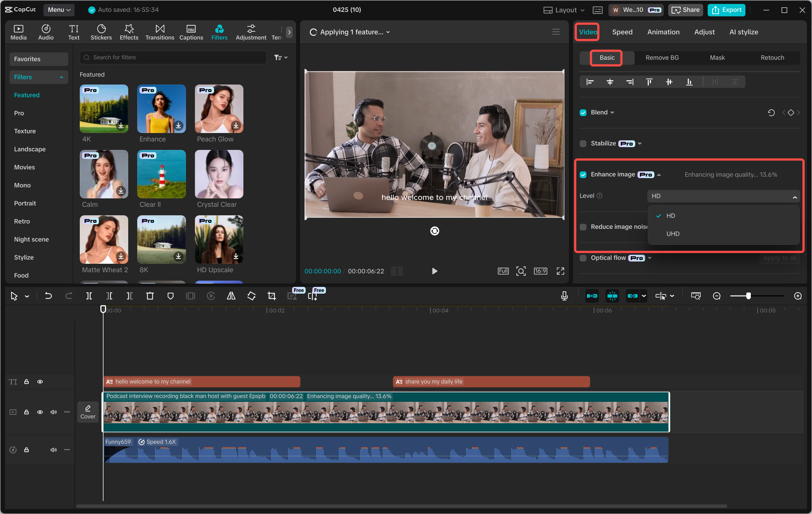The image size is (812, 514).
Task: Click the align top icon
Action: point(649,82)
